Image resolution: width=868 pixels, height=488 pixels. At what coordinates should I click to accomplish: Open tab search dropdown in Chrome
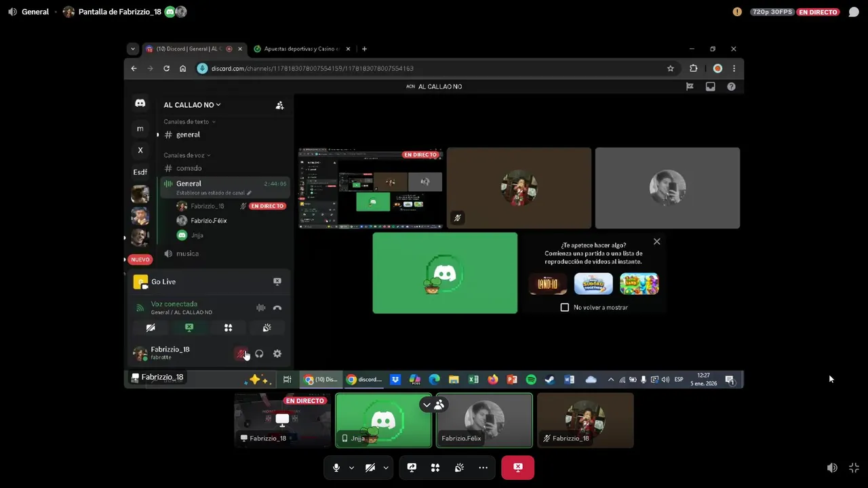pos(132,49)
